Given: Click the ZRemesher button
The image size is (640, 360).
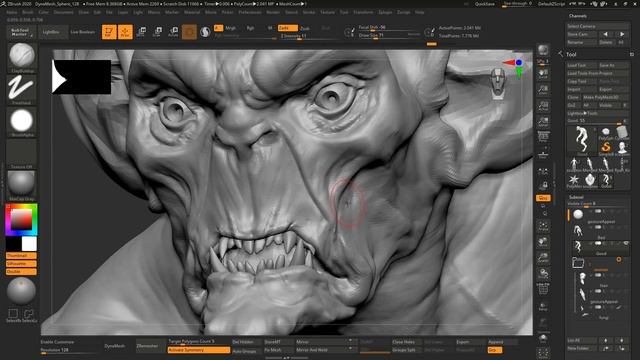Looking at the screenshot, I should pos(150,346).
